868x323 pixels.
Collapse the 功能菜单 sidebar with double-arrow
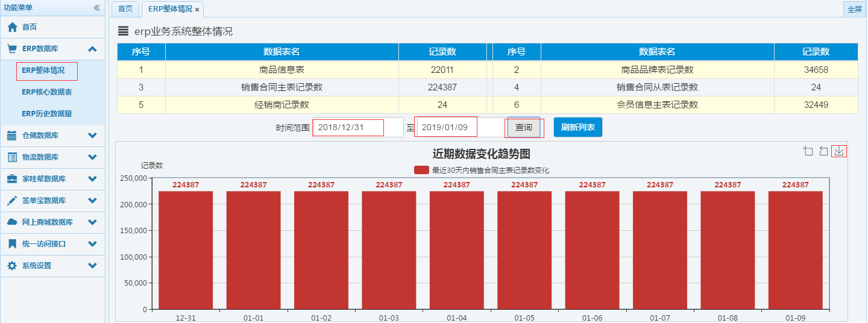[x=96, y=8]
